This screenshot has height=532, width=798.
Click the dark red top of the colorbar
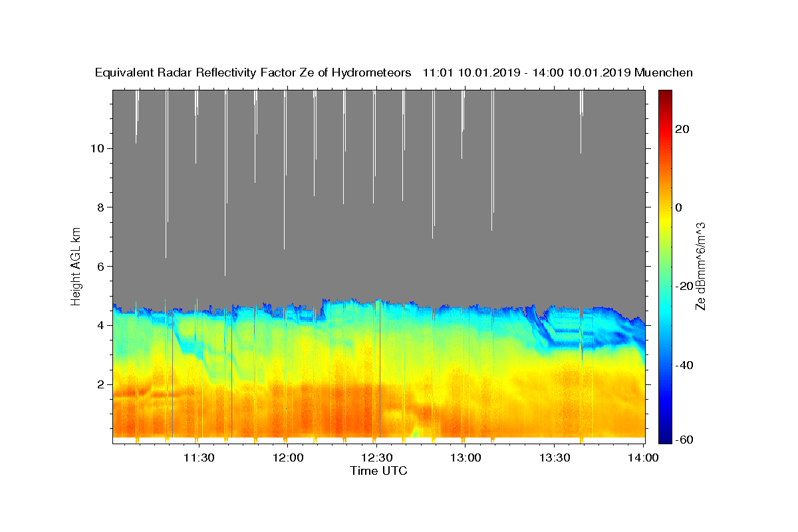(x=664, y=94)
